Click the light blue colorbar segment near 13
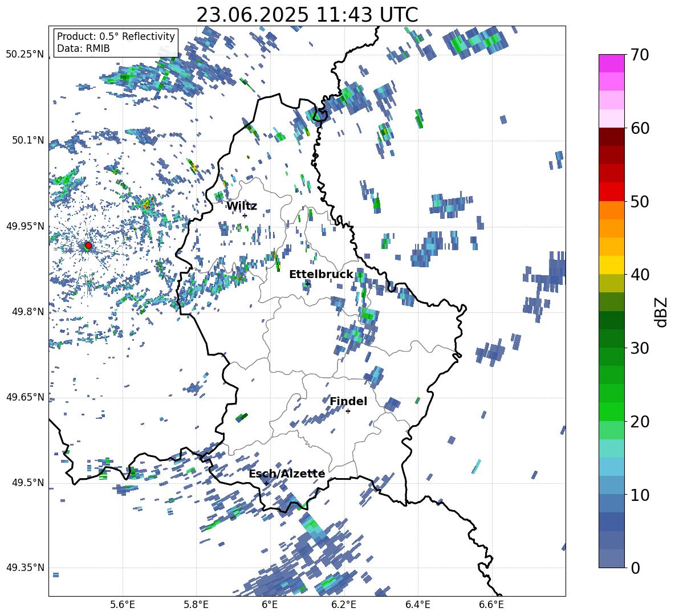The width and height of the screenshot is (675, 616). (x=611, y=467)
